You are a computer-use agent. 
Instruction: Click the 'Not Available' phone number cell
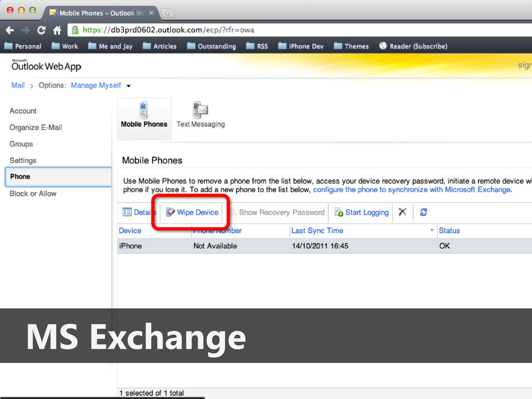point(215,246)
